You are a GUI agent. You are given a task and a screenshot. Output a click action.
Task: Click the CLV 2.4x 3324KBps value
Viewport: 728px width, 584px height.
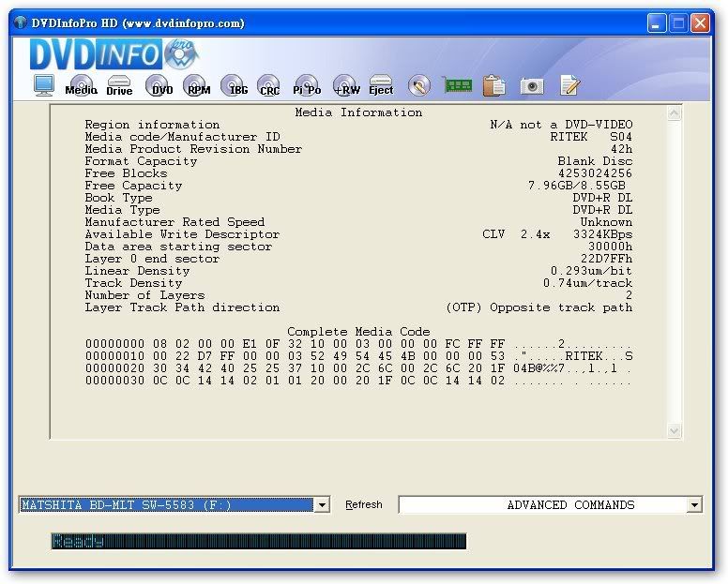tap(557, 234)
